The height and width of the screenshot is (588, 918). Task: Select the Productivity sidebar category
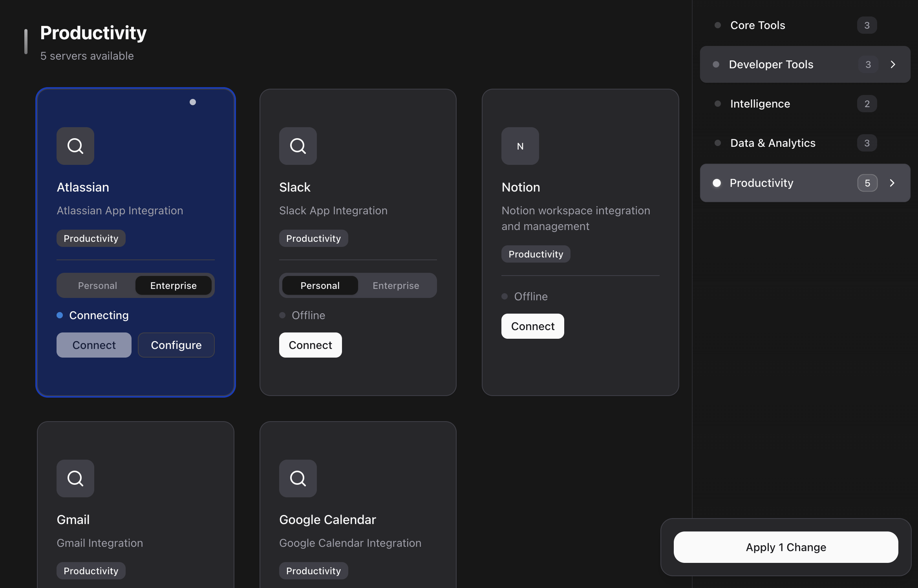point(805,183)
